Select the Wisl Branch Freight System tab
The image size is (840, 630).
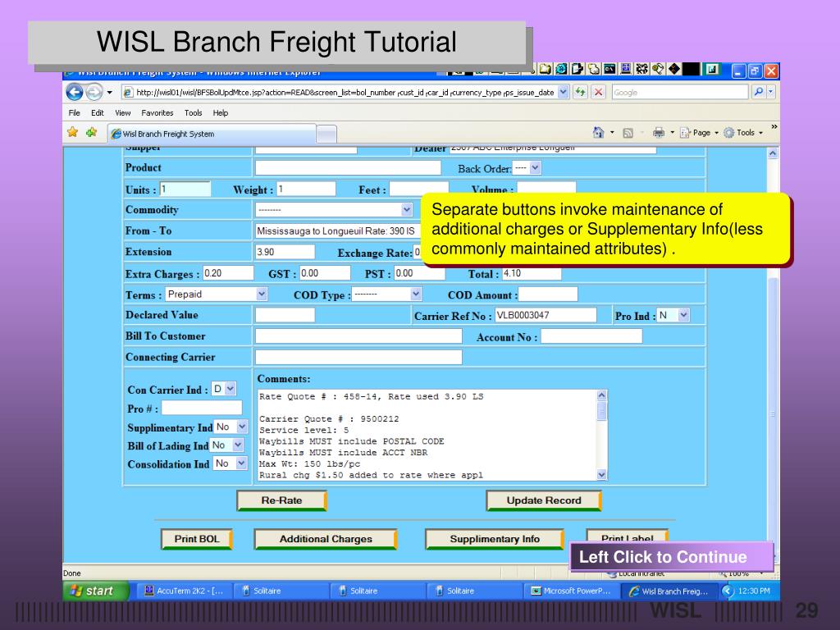pos(212,134)
